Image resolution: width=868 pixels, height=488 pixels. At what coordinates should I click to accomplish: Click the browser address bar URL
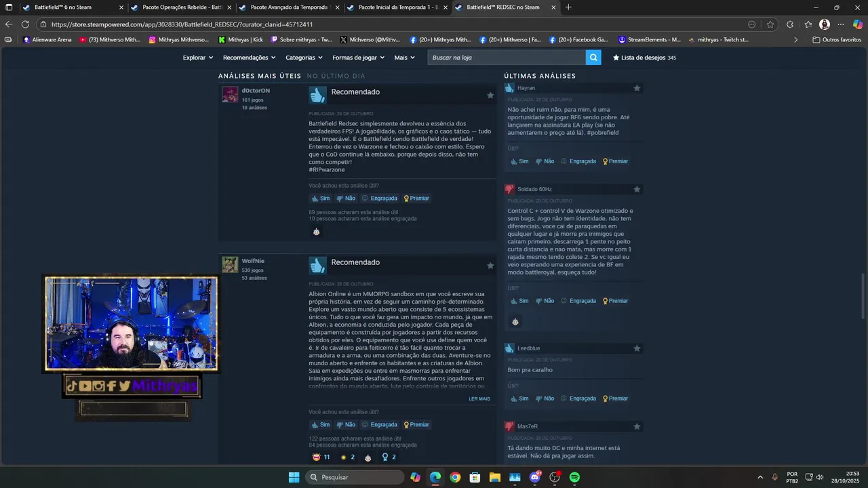tap(182, 24)
